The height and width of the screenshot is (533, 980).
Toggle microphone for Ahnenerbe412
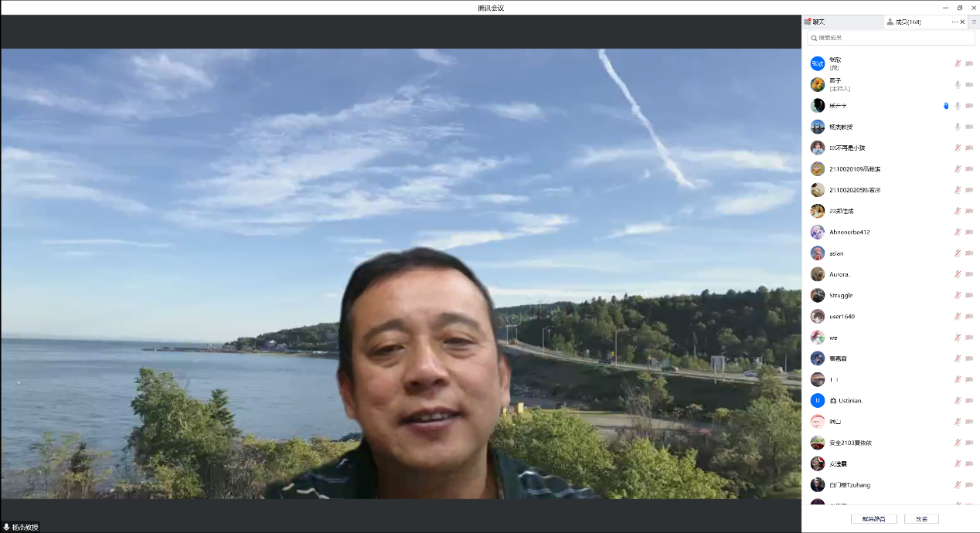click(958, 232)
